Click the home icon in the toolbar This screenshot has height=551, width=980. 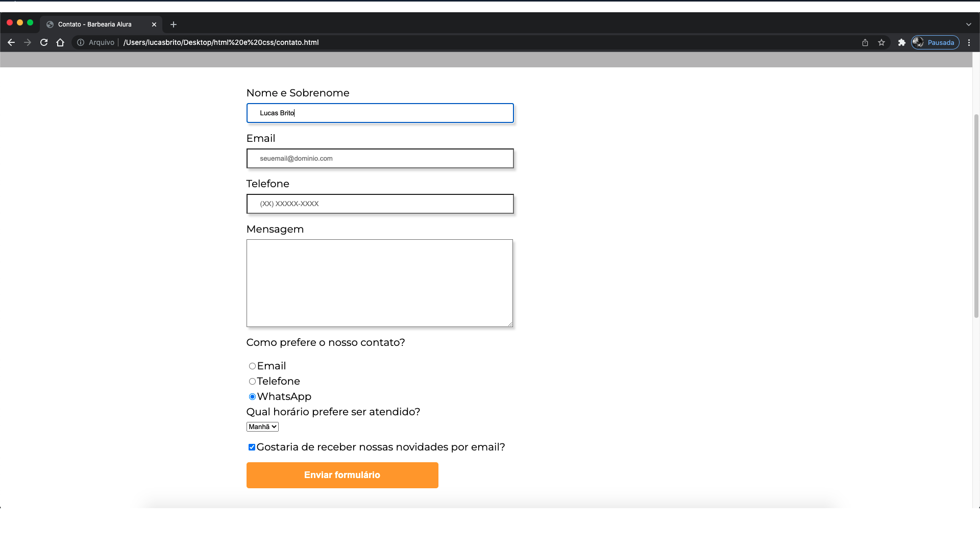point(60,42)
